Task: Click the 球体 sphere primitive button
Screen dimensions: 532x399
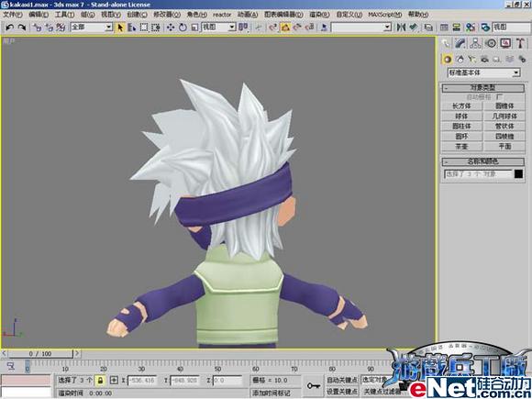Action: (x=461, y=116)
